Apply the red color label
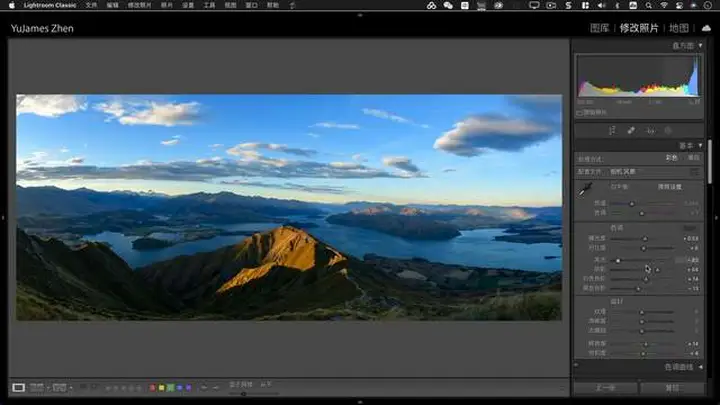This screenshot has width=720, height=405. coord(152,387)
